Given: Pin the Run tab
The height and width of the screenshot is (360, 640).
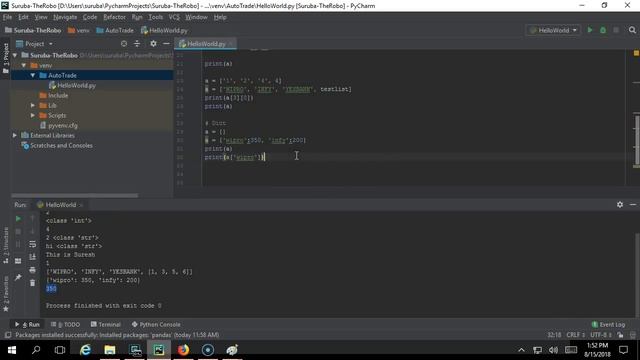Looking at the screenshot, I should tap(18, 278).
